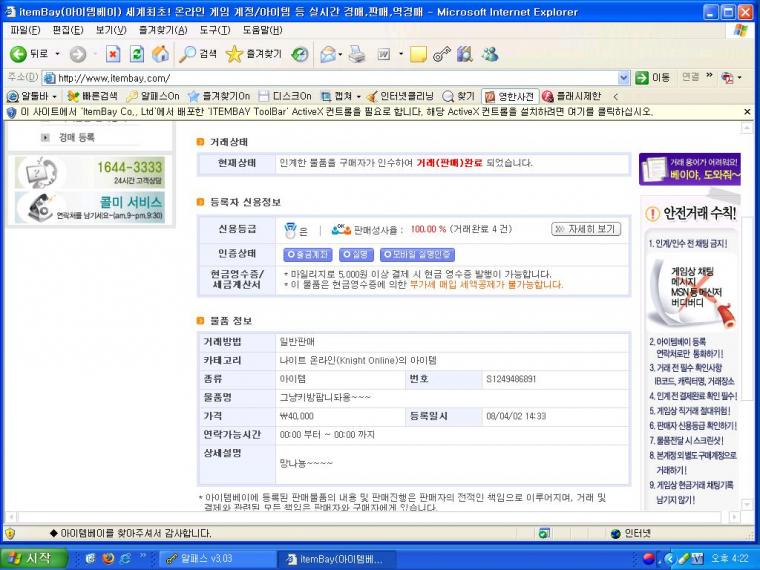
Task: Click the yellow note toolbar icon
Action: pos(418,54)
